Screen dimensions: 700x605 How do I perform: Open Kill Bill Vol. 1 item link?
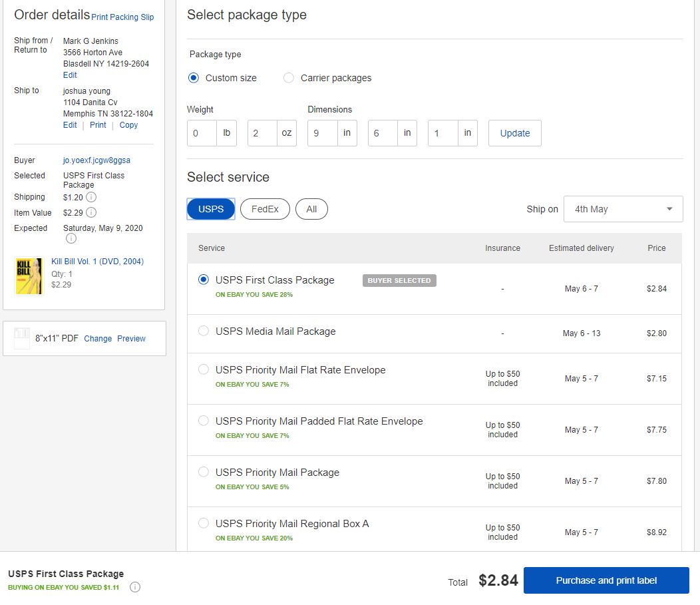click(97, 261)
